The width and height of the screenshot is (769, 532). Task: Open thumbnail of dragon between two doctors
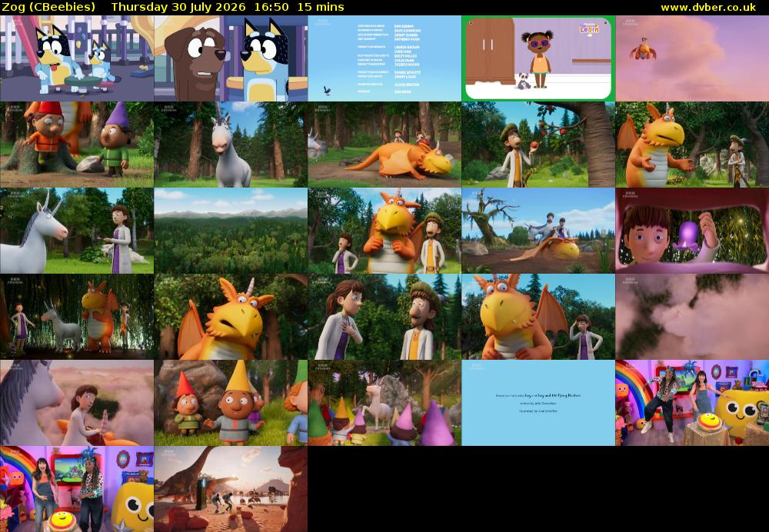point(384,231)
